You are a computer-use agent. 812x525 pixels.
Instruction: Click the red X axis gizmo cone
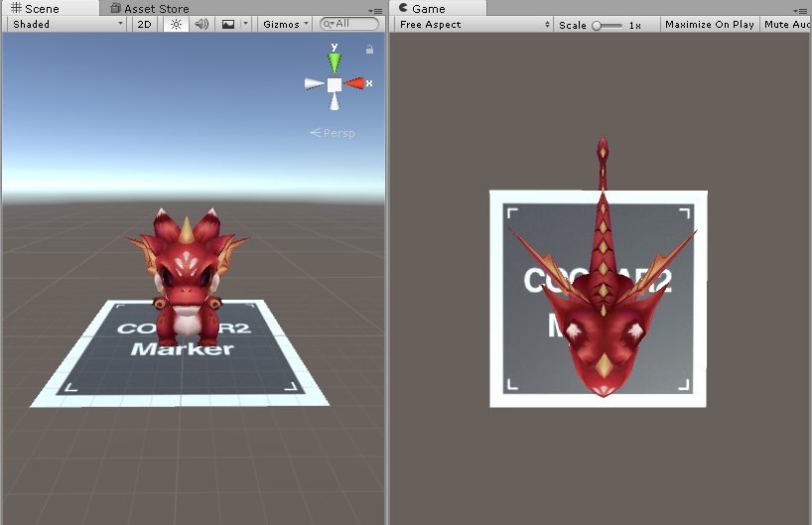click(355, 83)
